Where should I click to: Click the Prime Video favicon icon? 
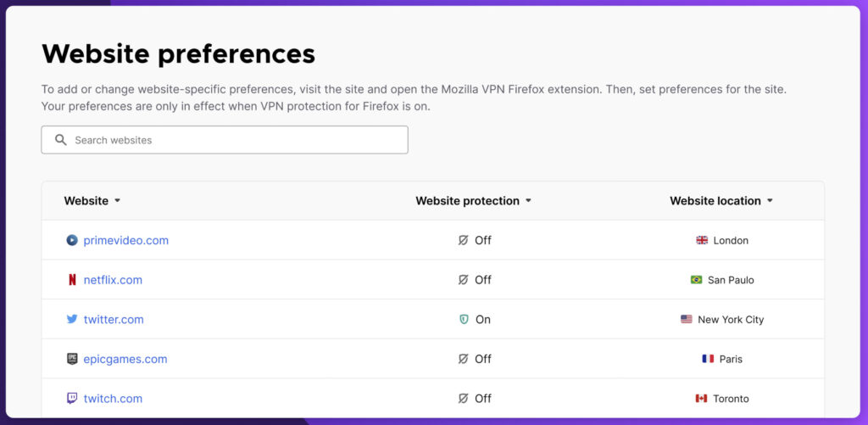coord(72,240)
